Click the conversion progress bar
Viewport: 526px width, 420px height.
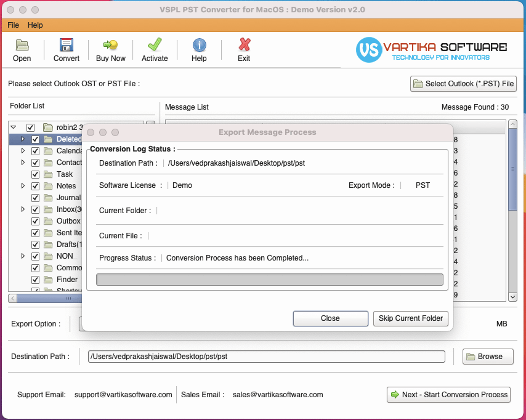269,280
